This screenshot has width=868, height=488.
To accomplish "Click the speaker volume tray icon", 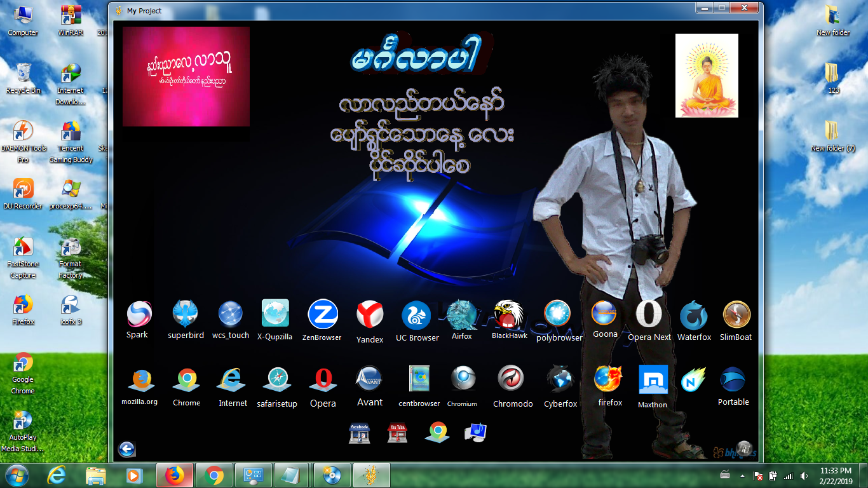I will coord(804,475).
